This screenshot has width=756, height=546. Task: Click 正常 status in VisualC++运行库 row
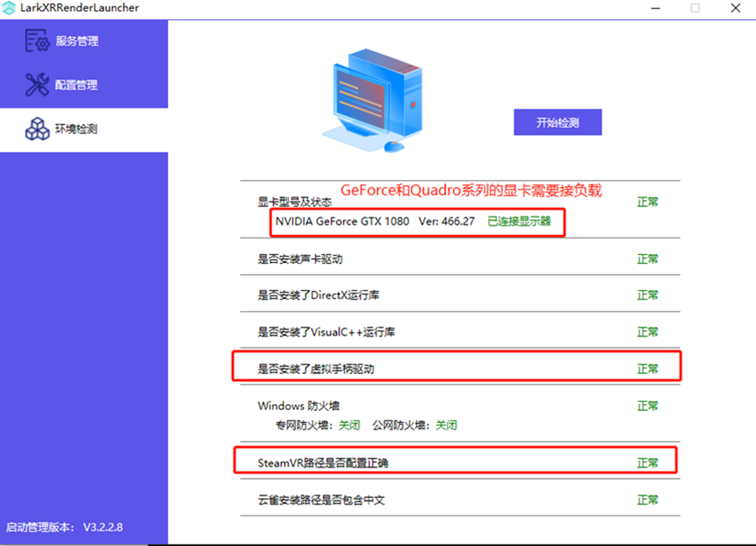click(x=647, y=332)
